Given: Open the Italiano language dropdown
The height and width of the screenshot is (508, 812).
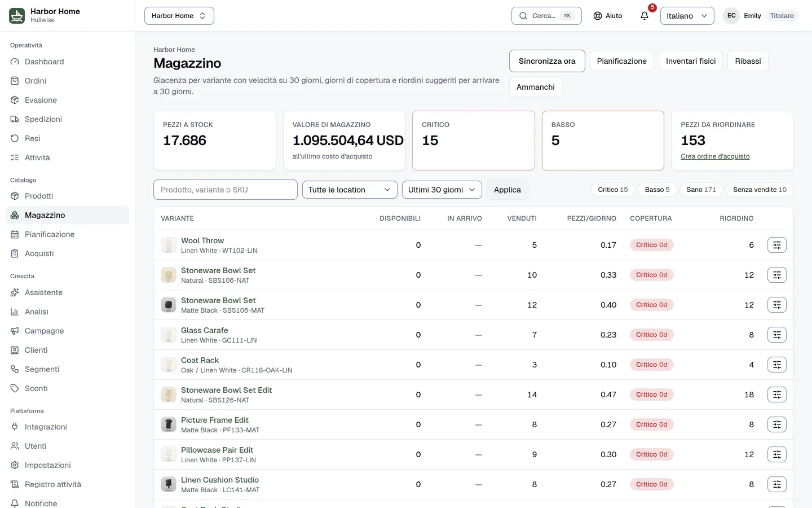Looking at the screenshot, I should [687, 16].
